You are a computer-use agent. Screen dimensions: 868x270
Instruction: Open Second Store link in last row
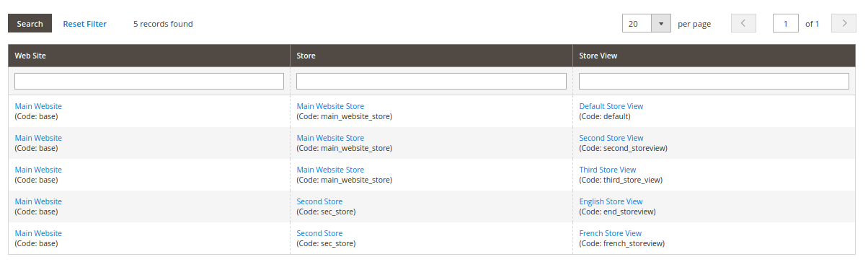[319, 233]
